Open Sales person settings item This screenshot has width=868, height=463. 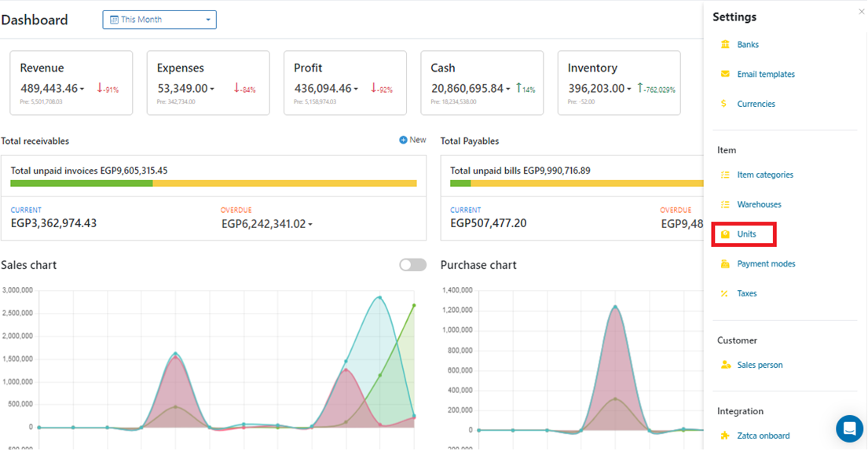coord(759,365)
